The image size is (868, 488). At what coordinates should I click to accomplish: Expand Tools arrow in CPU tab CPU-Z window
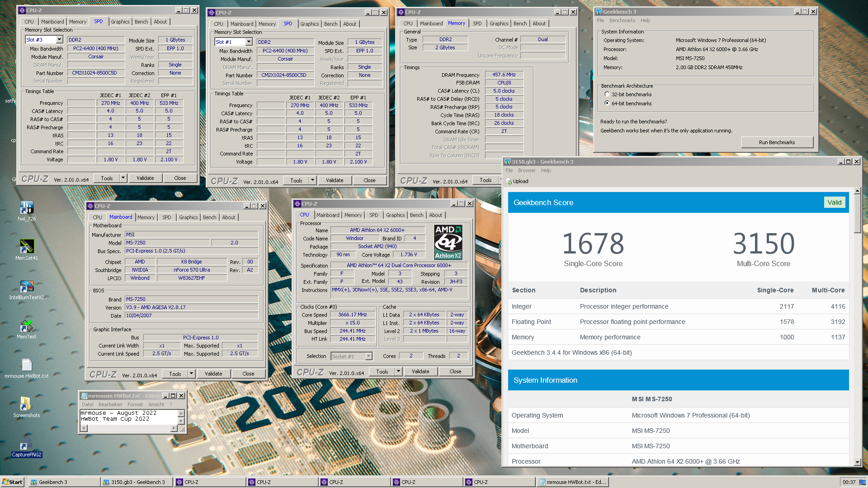click(x=398, y=371)
